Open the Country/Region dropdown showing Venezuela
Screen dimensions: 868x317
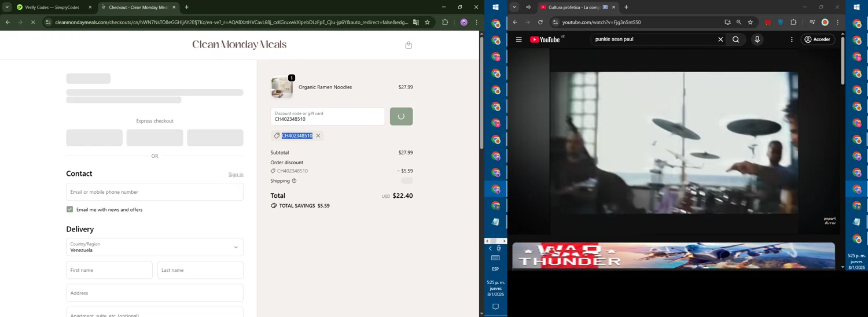155,247
